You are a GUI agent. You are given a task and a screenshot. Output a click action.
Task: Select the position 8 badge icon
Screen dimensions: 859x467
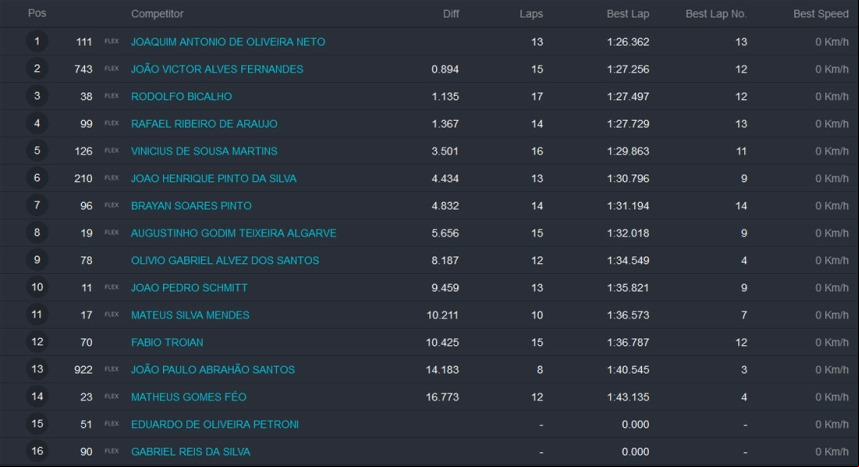pyautogui.click(x=37, y=232)
